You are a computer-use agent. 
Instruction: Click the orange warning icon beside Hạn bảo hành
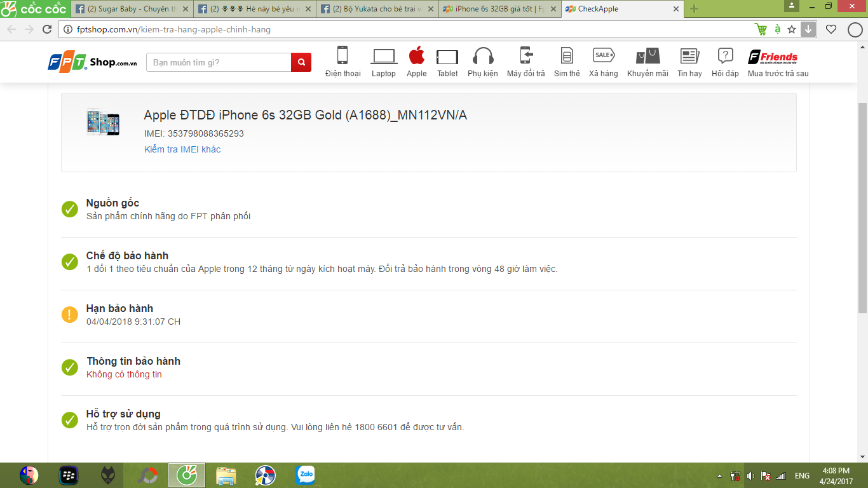(x=70, y=314)
